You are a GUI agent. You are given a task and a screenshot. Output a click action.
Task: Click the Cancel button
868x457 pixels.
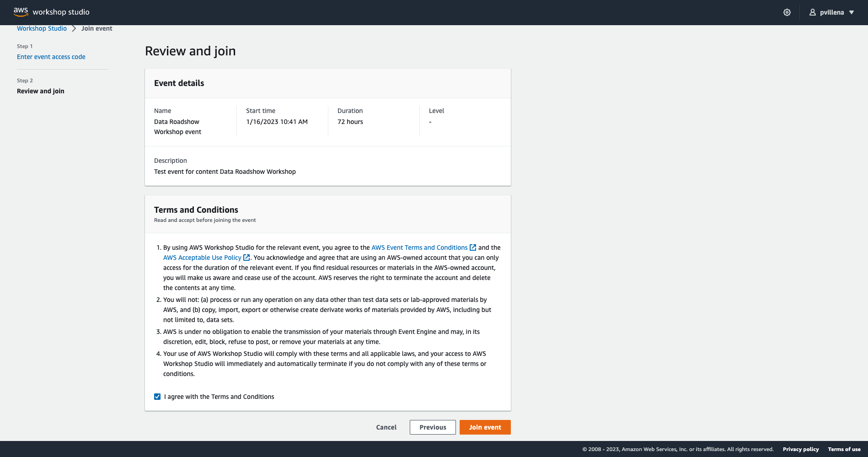(x=386, y=427)
